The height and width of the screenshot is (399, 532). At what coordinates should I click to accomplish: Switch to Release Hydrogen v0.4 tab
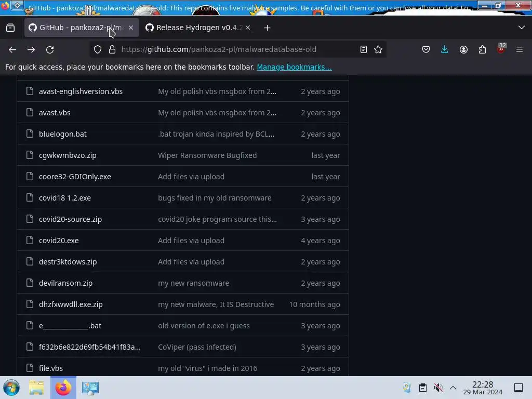click(198, 28)
